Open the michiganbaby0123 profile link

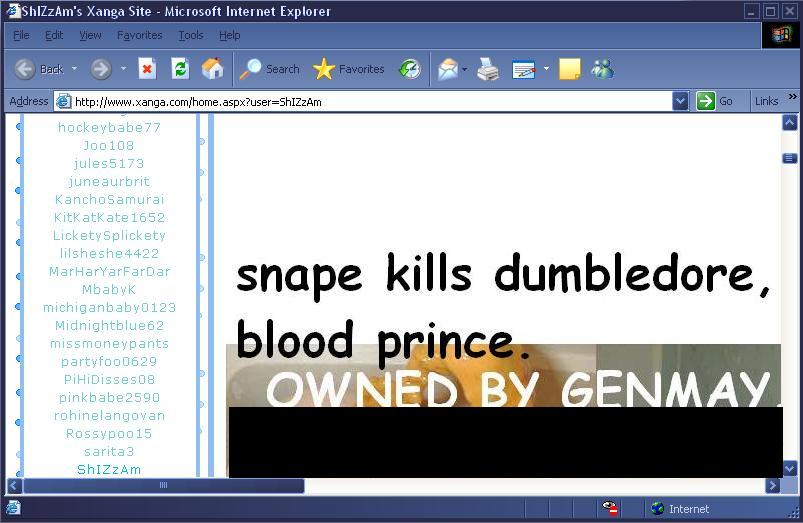tap(109, 307)
